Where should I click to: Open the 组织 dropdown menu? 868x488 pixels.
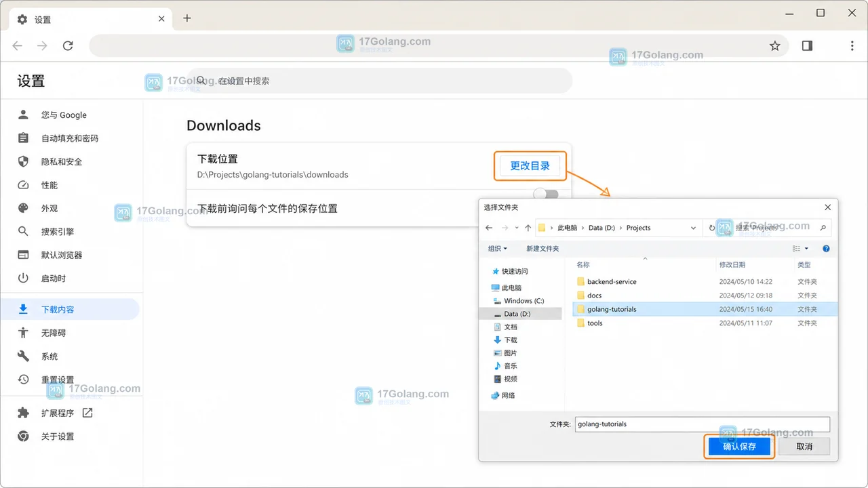[x=498, y=249]
